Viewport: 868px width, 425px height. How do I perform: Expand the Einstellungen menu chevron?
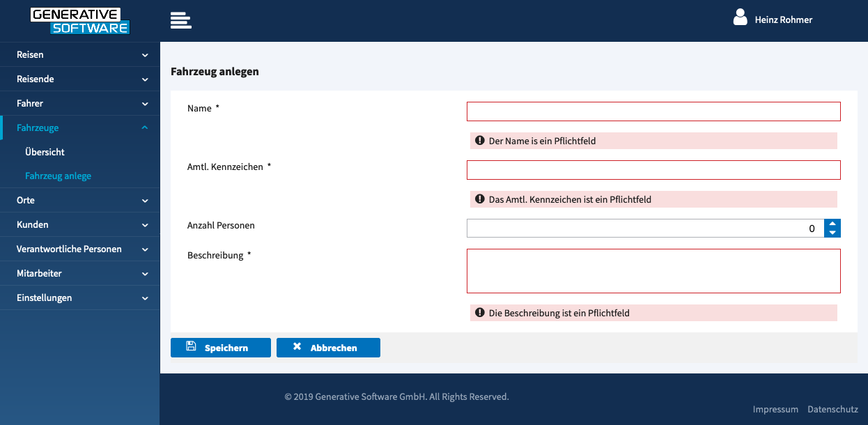(145, 298)
